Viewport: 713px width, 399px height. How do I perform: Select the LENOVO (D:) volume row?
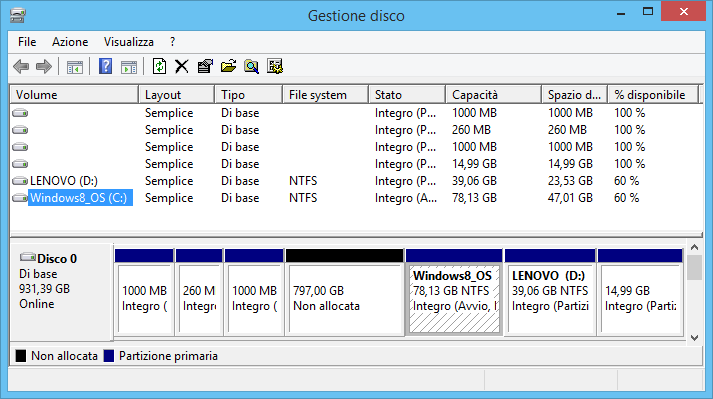[x=356, y=181]
